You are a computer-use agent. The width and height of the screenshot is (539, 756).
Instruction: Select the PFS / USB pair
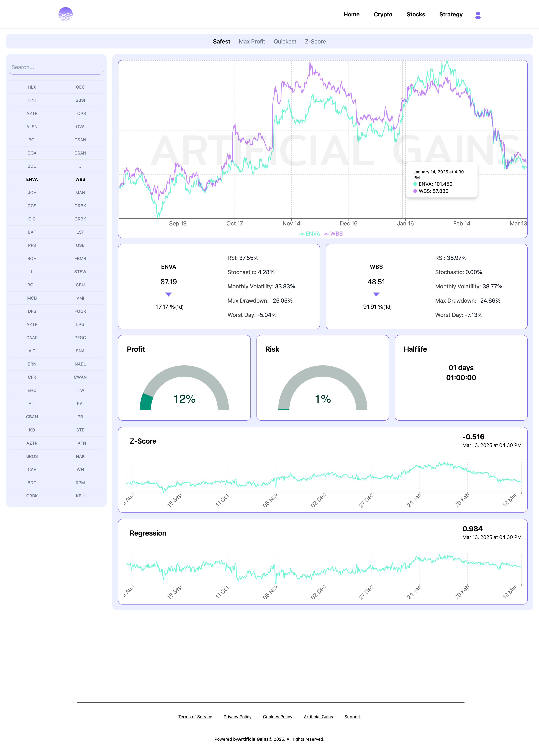pos(56,245)
